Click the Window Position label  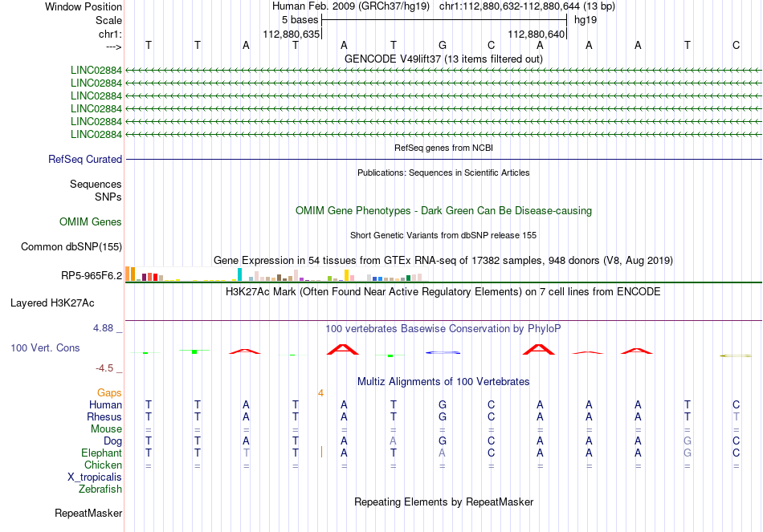pyautogui.click(x=84, y=6)
